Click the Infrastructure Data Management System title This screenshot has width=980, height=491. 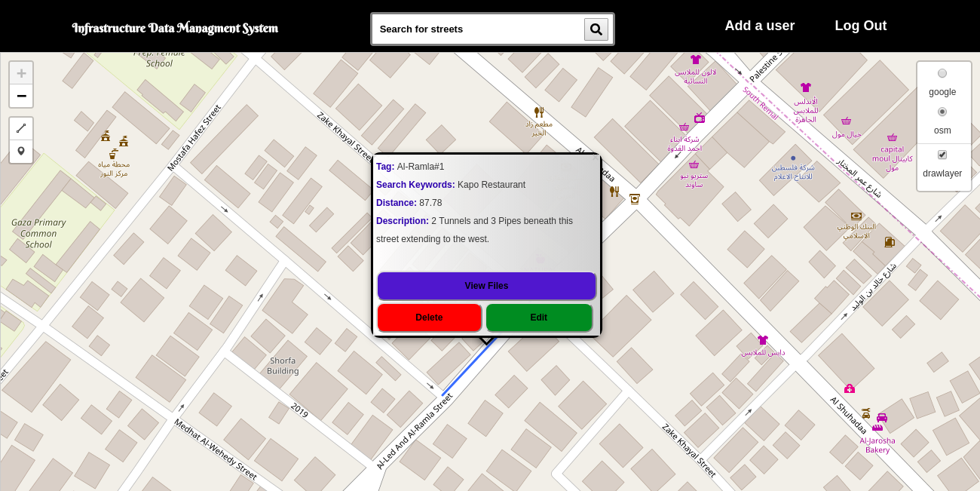(x=175, y=29)
